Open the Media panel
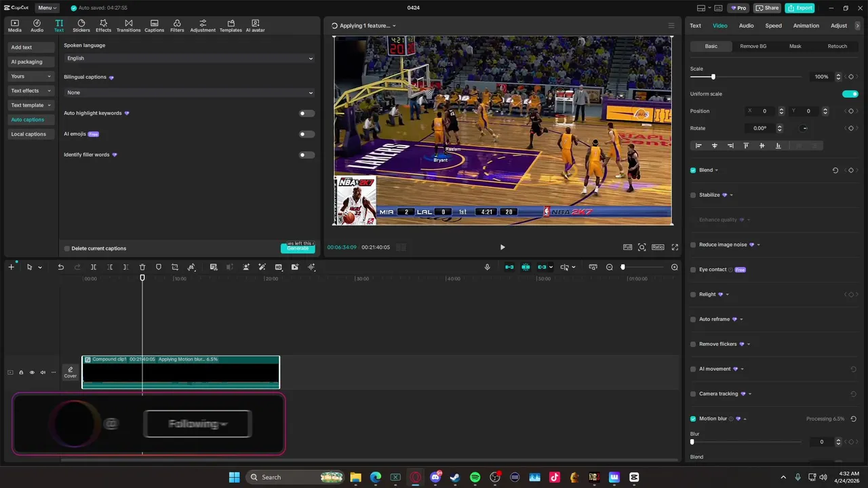Screen dimensions: 868x488 tap(14, 26)
